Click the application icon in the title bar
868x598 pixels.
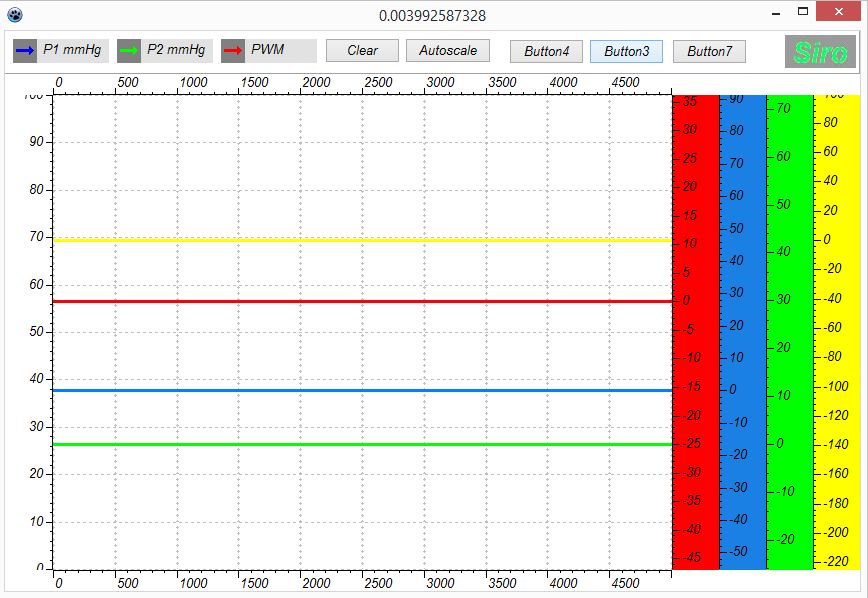tap(14, 15)
